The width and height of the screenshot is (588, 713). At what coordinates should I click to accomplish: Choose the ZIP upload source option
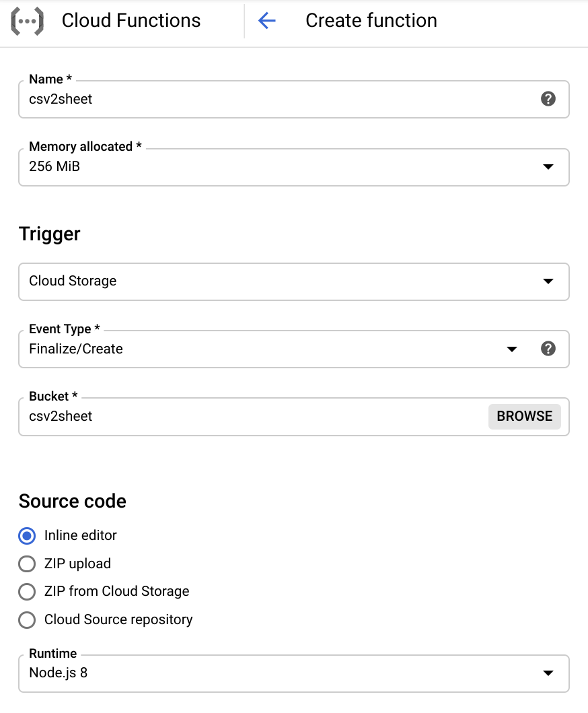27,564
